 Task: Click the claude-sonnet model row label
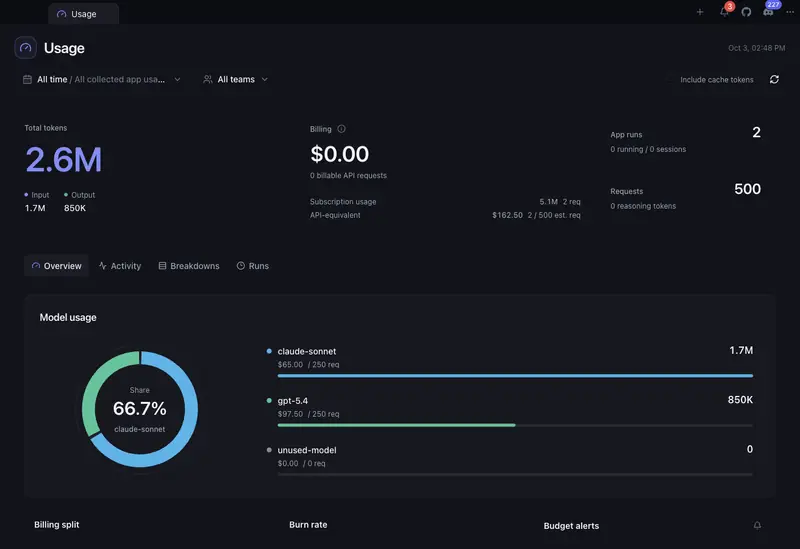(307, 352)
